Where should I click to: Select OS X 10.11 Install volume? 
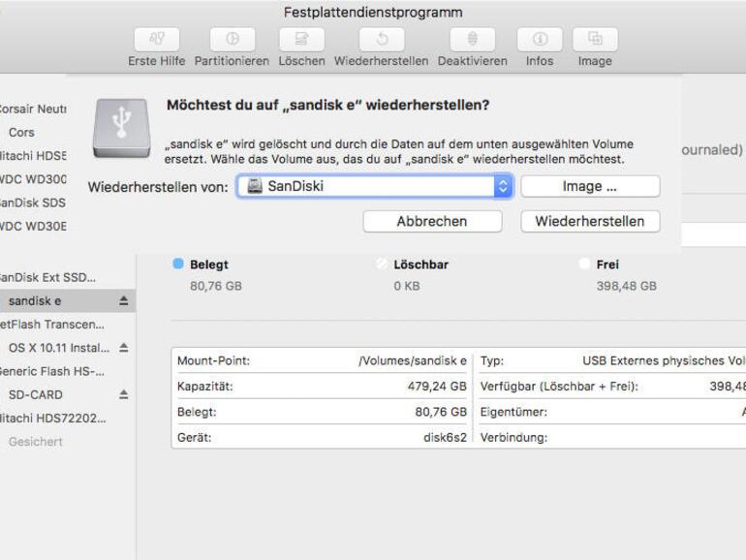pos(59,348)
